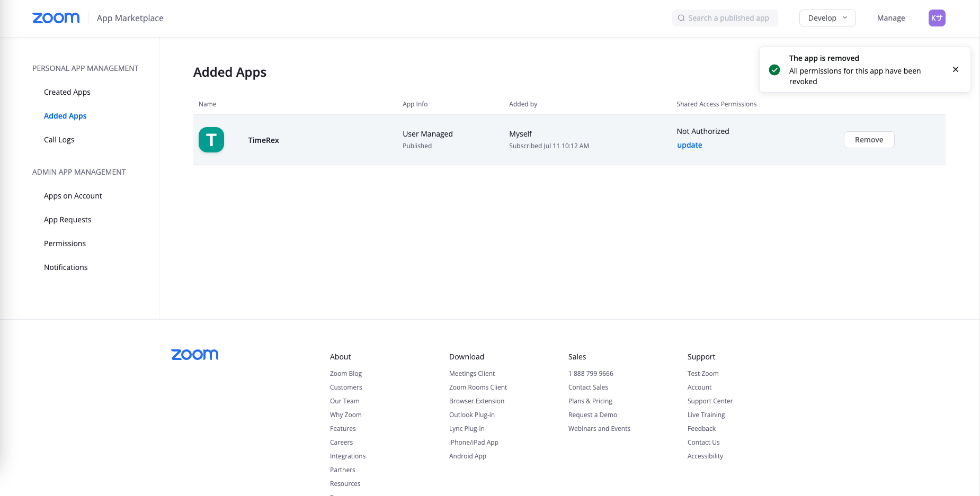Open the user profile avatar menu

[937, 18]
